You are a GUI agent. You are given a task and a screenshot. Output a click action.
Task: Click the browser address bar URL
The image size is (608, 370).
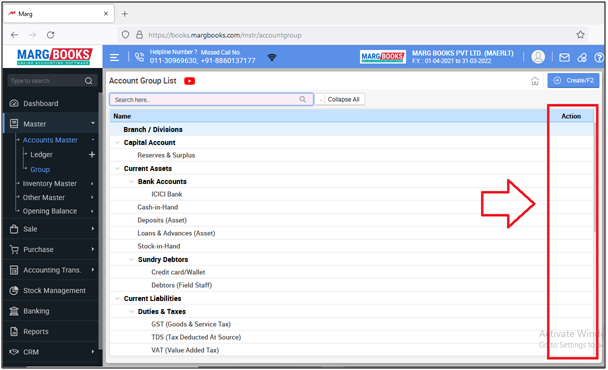(225, 35)
